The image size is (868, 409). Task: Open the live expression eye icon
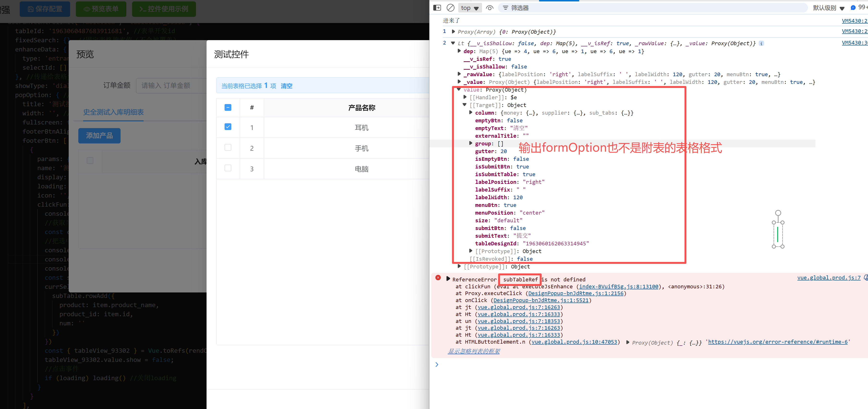pos(490,8)
